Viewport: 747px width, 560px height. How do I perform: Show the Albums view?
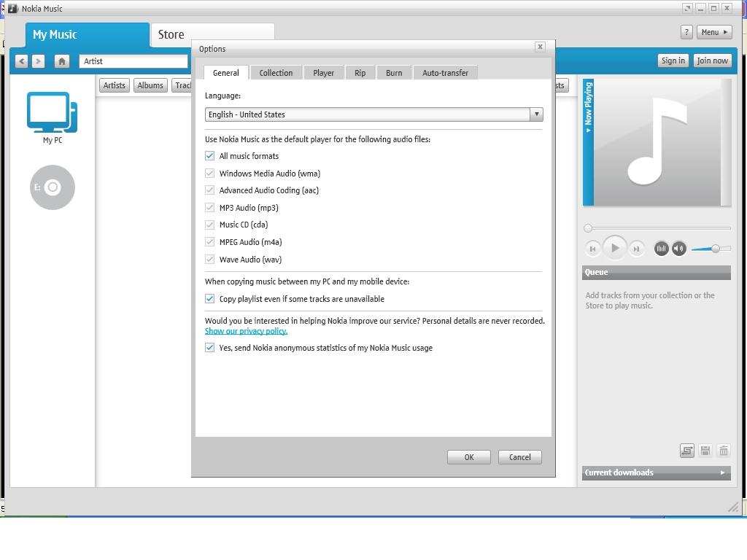click(x=150, y=85)
